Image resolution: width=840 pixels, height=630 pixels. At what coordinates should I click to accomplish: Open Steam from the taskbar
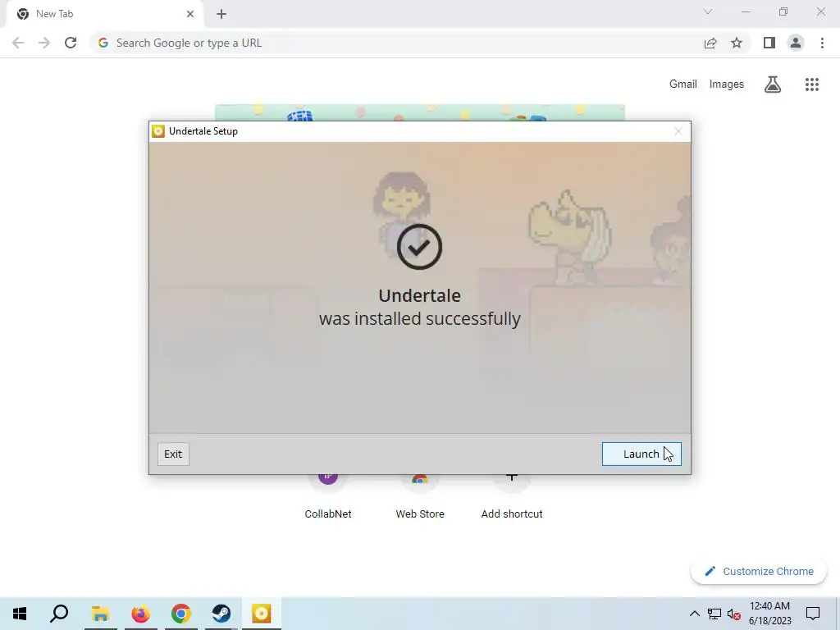(x=221, y=614)
